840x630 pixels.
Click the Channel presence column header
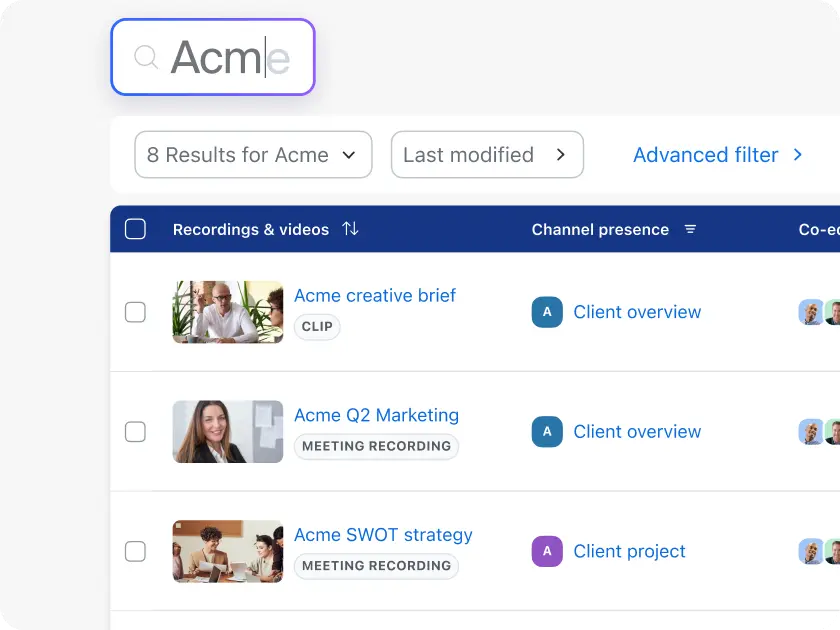600,229
